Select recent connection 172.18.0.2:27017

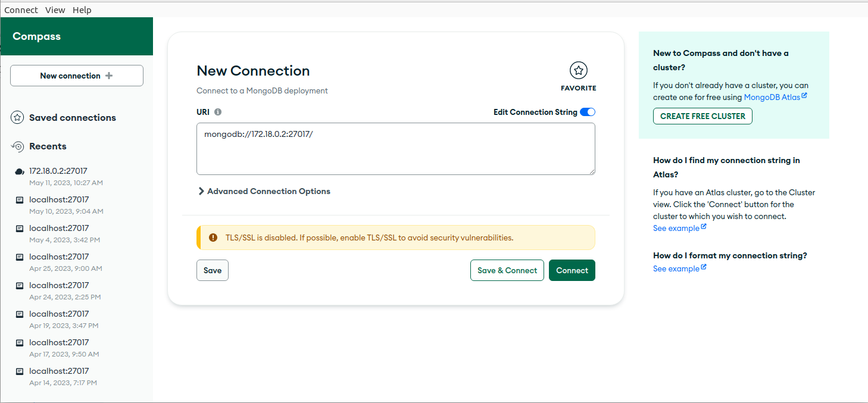pos(77,176)
